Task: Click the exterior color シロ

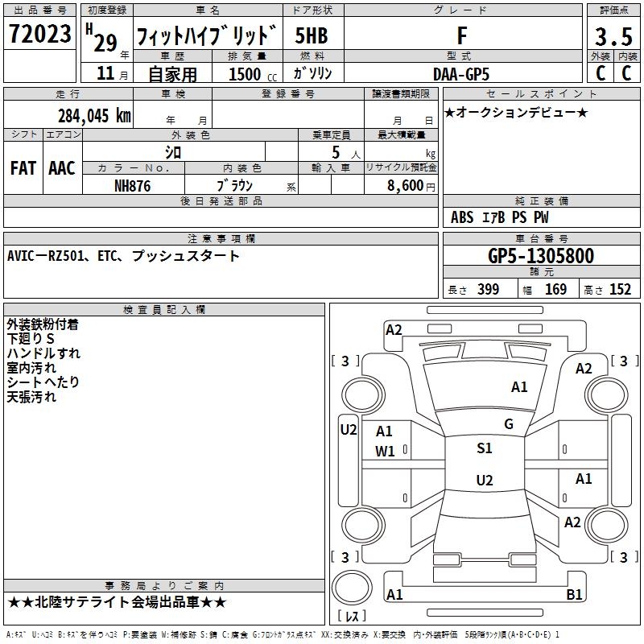Action: click(x=173, y=152)
